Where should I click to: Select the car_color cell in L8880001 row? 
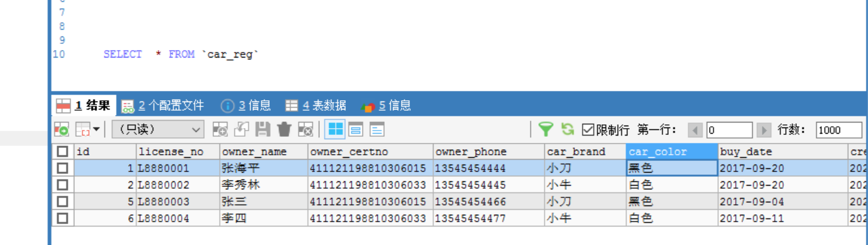(672, 168)
